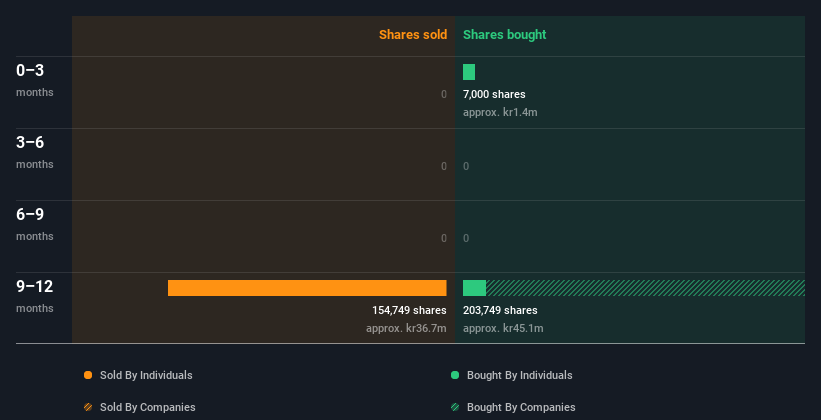
Task: Select the 9–12 months row label
Action: (x=35, y=296)
